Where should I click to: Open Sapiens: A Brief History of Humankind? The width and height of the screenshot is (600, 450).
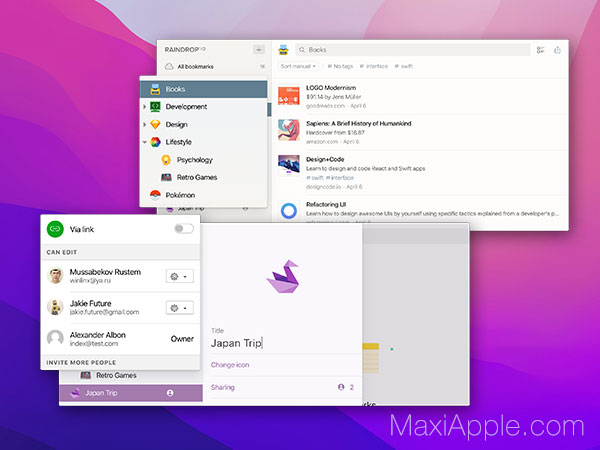359,124
